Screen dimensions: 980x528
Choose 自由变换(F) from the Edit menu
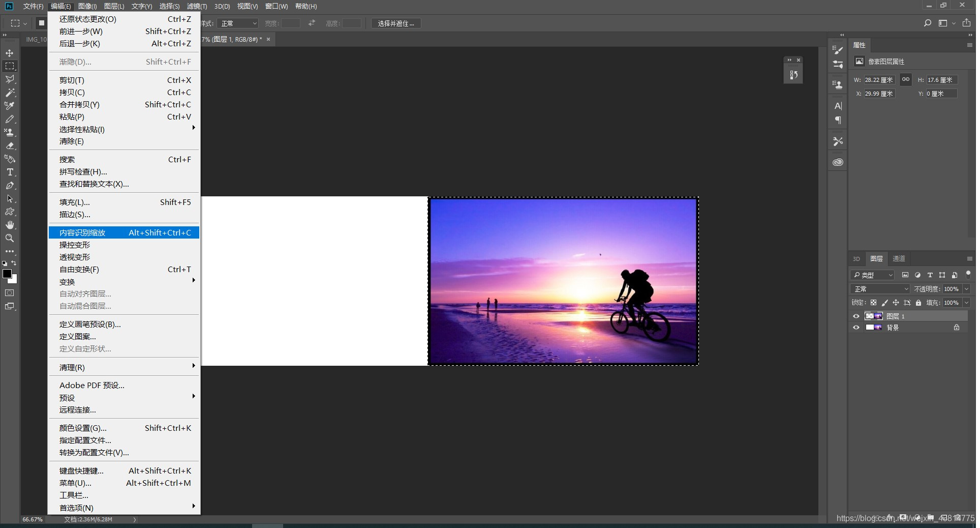tap(124, 270)
